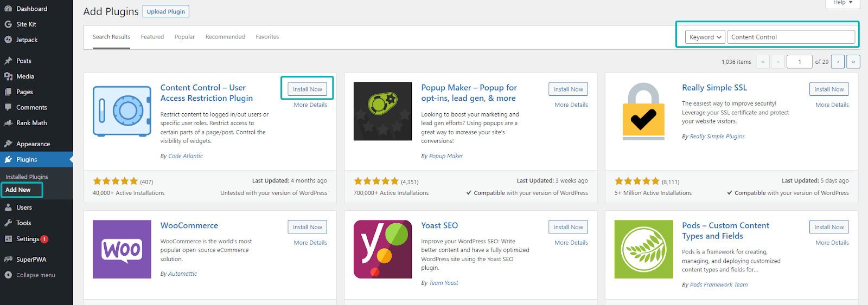Click the Collapse menu arrow icon
This screenshot has width=868, height=305.
point(8,275)
